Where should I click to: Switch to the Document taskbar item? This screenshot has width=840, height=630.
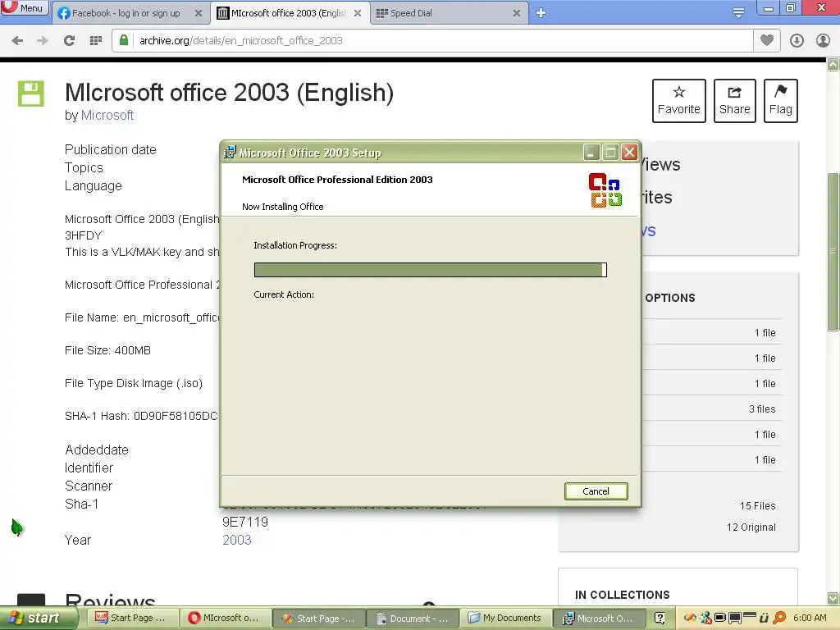412,618
